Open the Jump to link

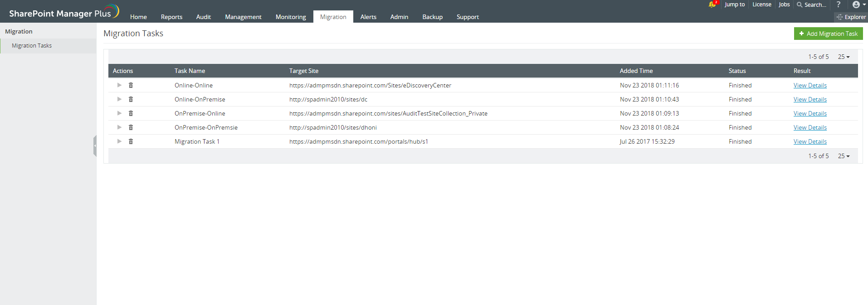(734, 5)
